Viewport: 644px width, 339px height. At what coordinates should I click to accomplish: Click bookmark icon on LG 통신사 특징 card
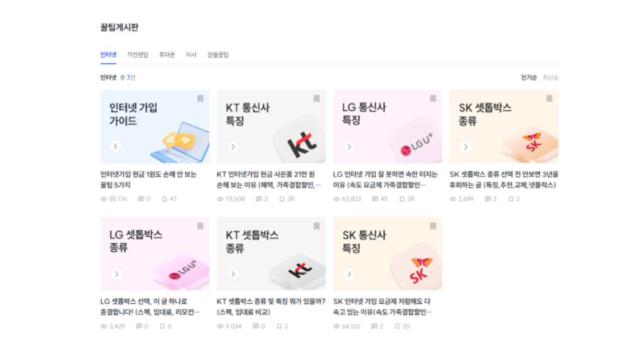[432, 98]
